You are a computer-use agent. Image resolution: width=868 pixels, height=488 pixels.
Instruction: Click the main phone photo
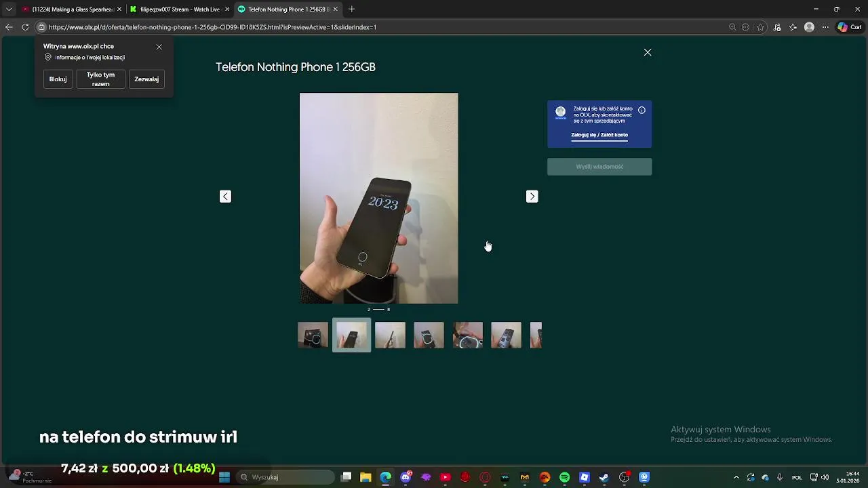(378, 198)
